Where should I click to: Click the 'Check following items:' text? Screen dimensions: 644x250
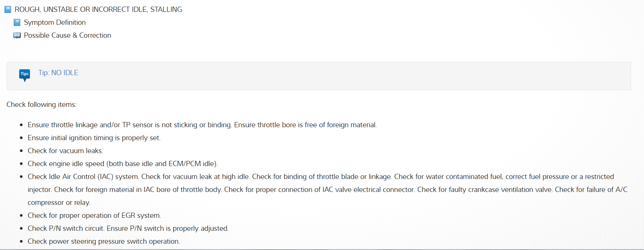tap(41, 105)
